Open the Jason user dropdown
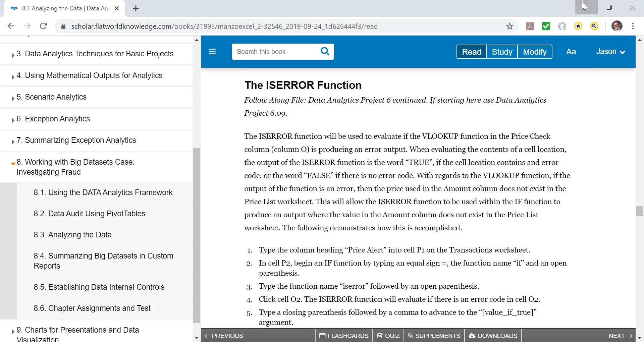 pyautogui.click(x=610, y=52)
